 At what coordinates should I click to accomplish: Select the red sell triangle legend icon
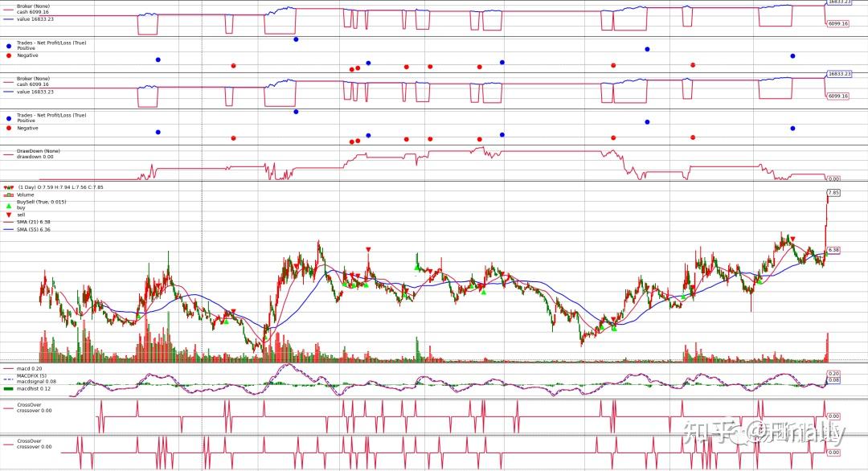pyautogui.click(x=8, y=214)
